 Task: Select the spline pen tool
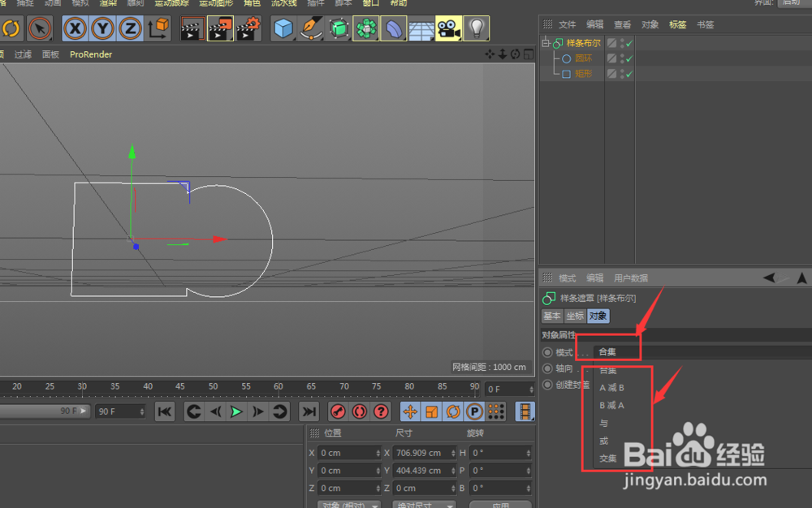[x=311, y=29]
